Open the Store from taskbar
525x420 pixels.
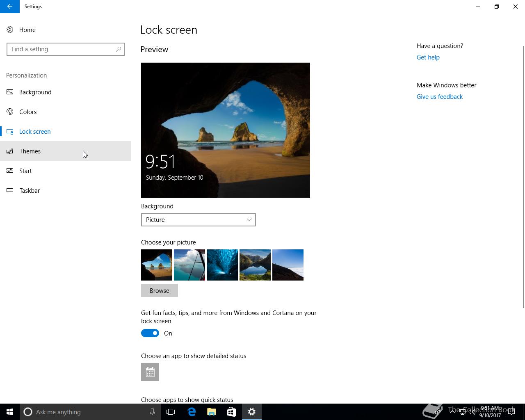point(231,412)
